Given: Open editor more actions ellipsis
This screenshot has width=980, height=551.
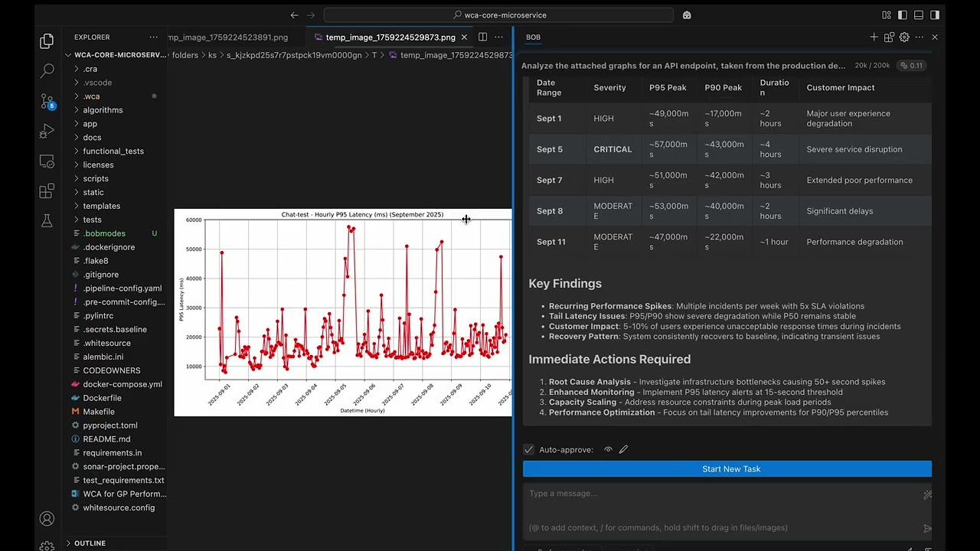Looking at the screenshot, I should [498, 37].
